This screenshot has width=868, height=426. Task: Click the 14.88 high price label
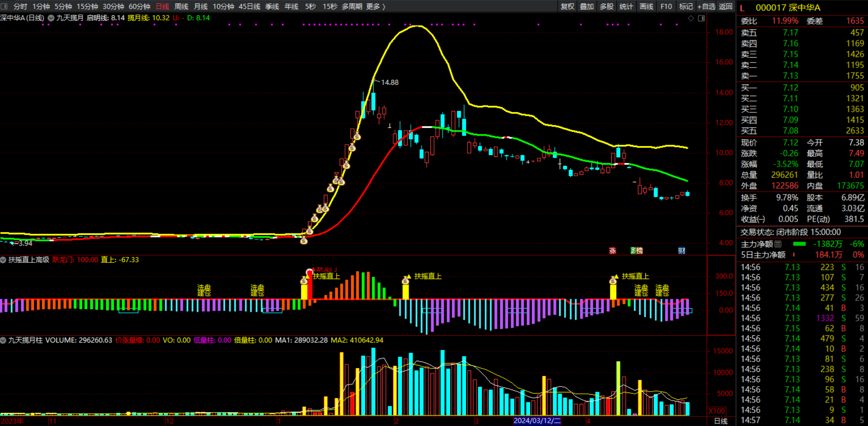pos(390,82)
